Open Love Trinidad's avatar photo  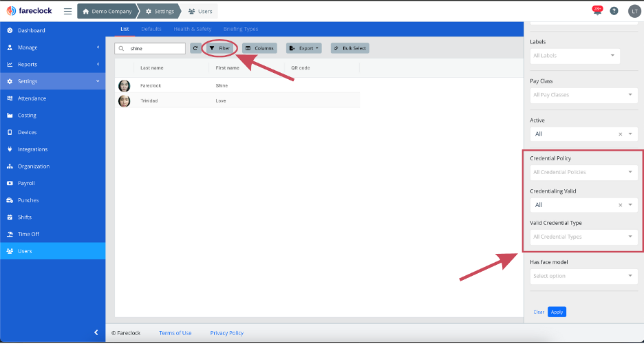(125, 101)
